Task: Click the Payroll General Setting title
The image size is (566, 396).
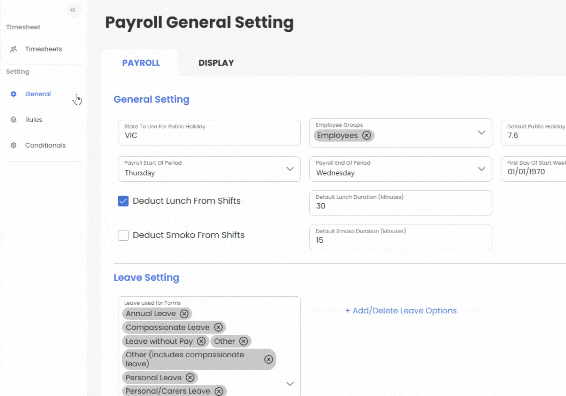Action: tap(199, 22)
